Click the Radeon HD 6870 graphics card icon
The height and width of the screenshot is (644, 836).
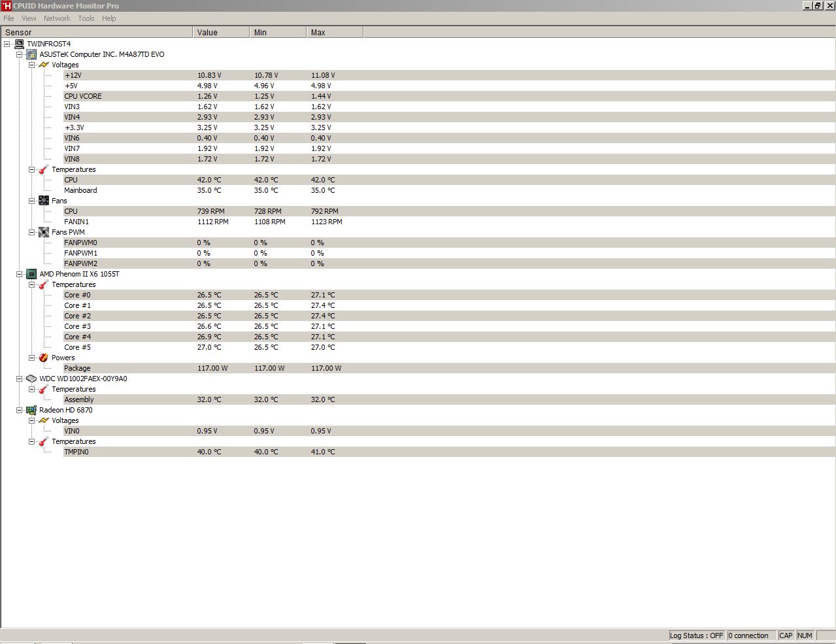(x=31, y=410)
